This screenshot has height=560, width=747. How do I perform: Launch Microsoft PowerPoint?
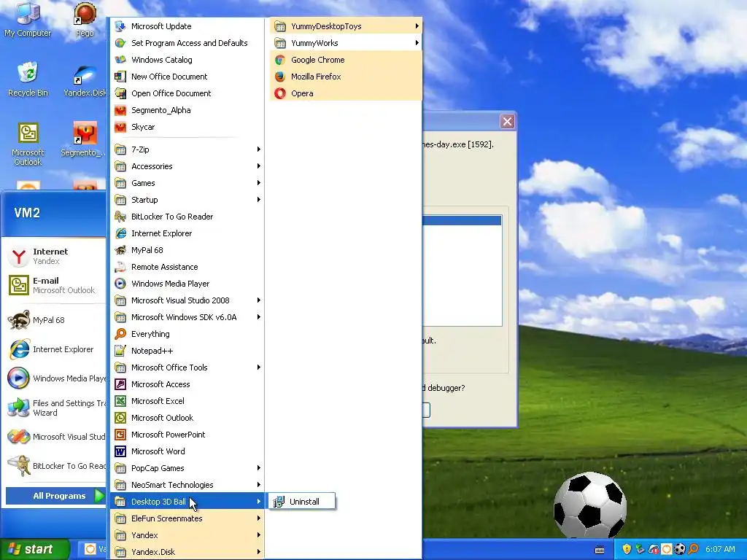coord(187,435)
